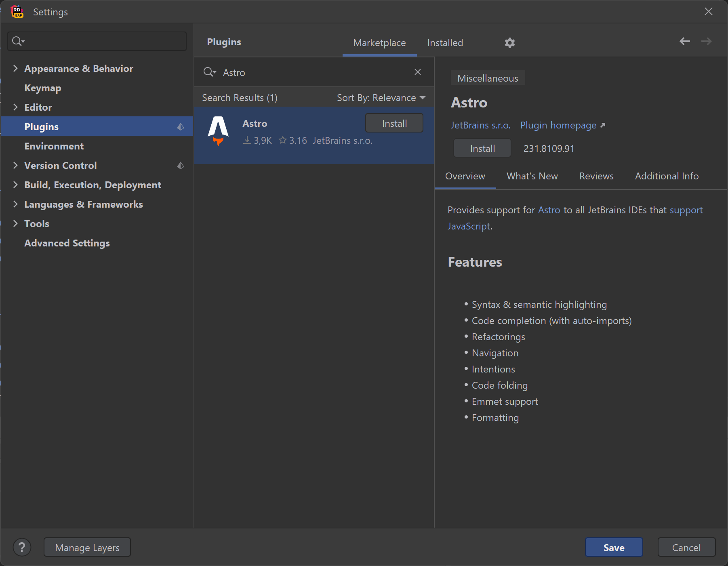728x566 pixels.
Task: Install Astro from the search results list
Action: click(x=394, y=123)
